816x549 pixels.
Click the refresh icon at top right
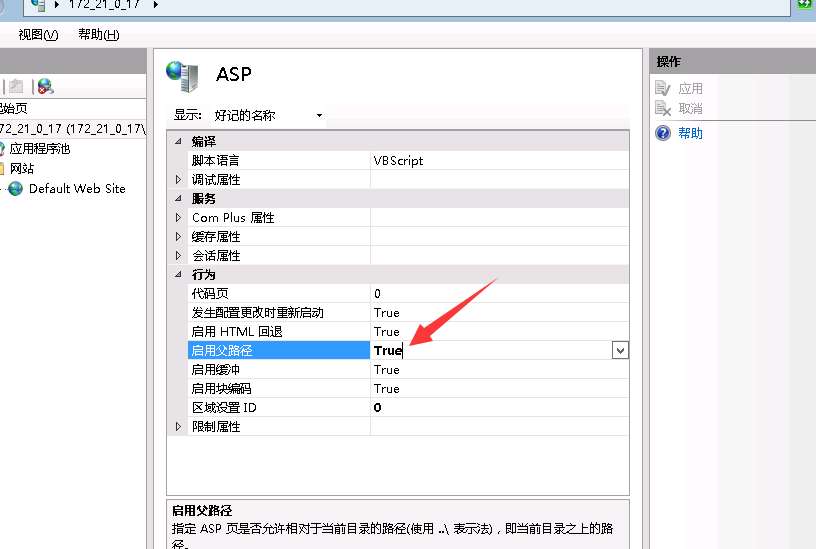tap(804, 5)
